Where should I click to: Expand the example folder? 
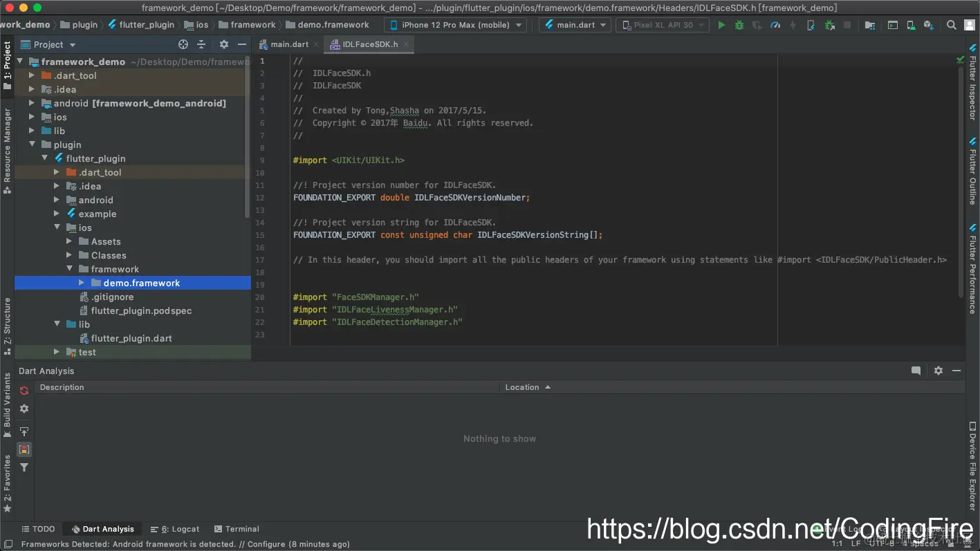pyautogui.click(x=57, y=214)
